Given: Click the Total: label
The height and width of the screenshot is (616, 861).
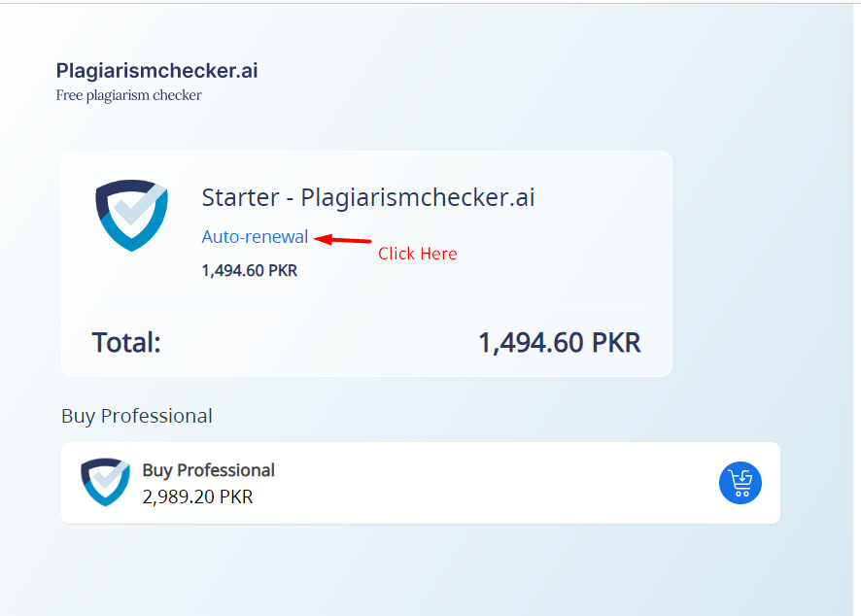Looking at the screenshot, I should [126, 343].
